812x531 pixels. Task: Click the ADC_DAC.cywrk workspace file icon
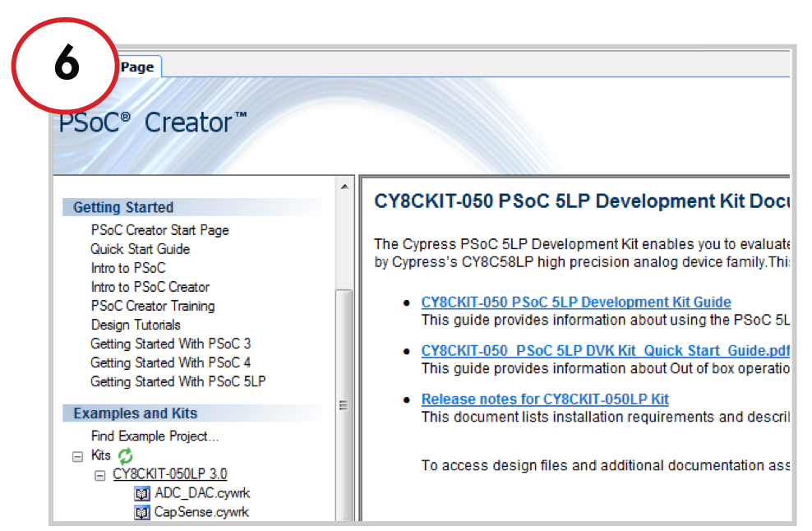(142, 494)
